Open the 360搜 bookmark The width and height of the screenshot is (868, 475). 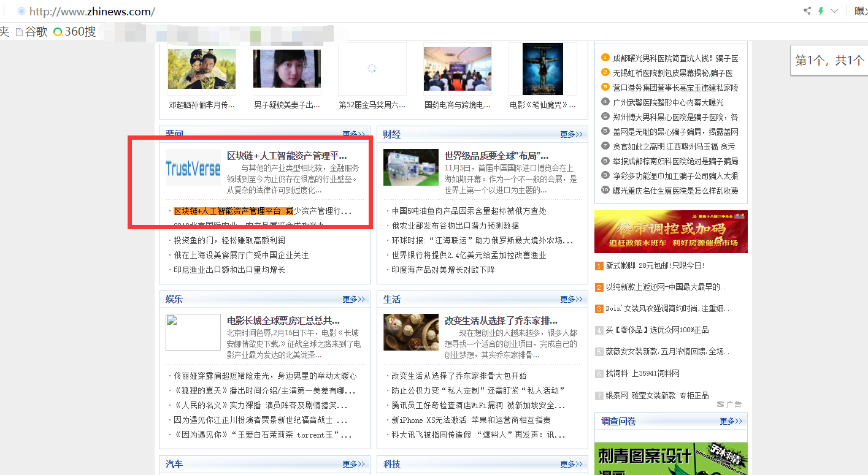(x=75, y=31)
